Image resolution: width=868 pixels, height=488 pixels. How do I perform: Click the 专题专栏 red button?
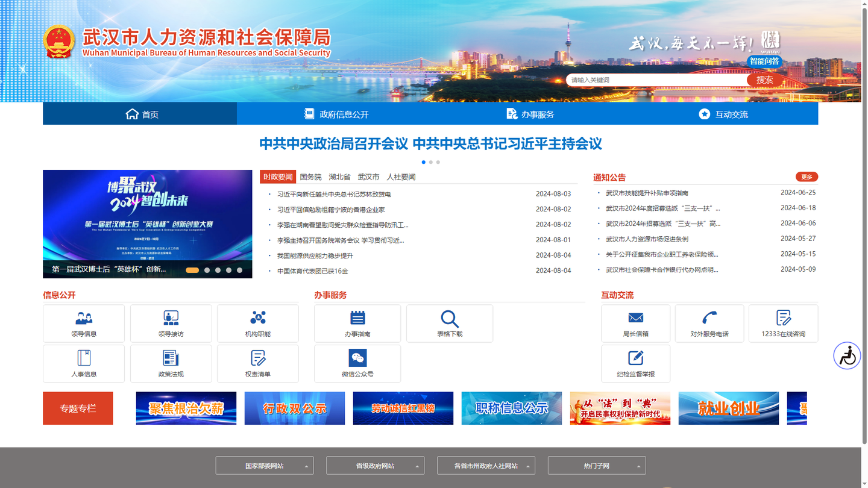(78, 408)
